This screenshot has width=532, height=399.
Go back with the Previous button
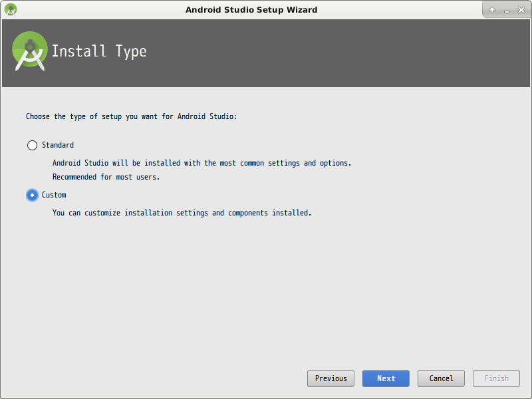[331, 378]
